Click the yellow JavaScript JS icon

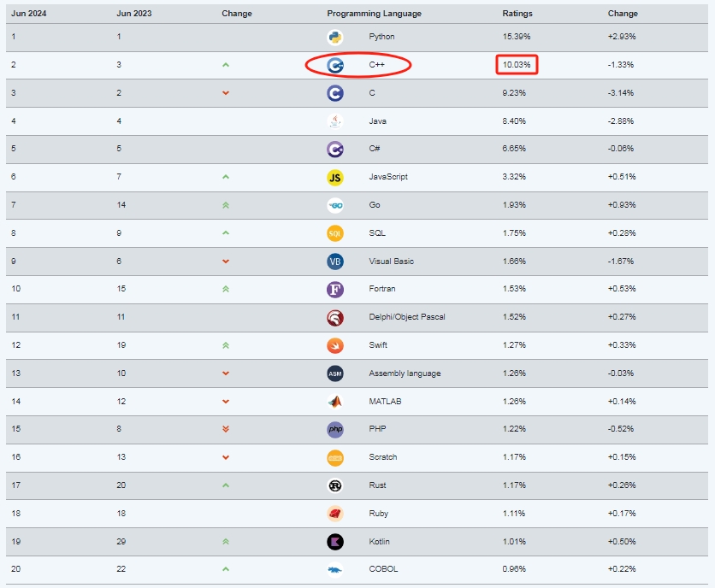[335, 177]
